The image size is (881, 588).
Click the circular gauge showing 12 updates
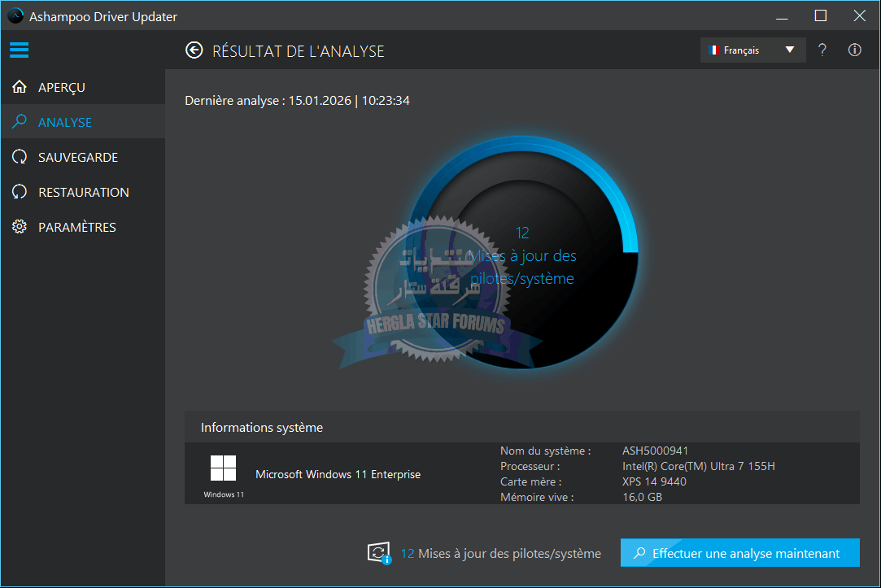522,256
